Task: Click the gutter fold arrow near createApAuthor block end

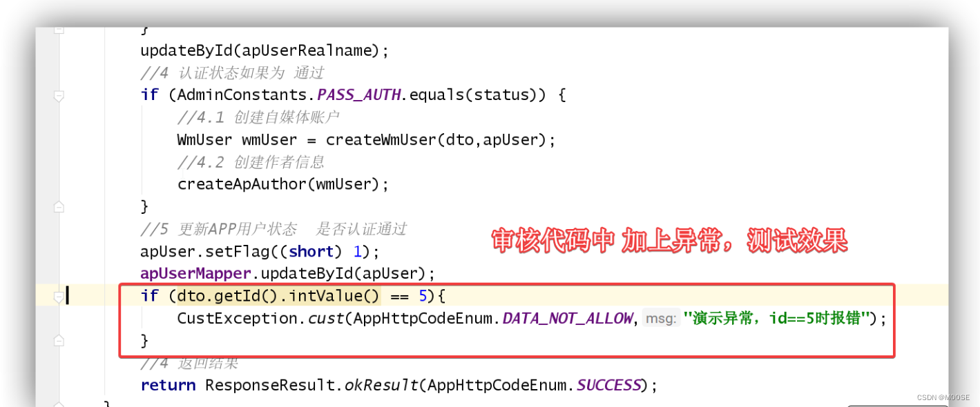Action: 59,206
